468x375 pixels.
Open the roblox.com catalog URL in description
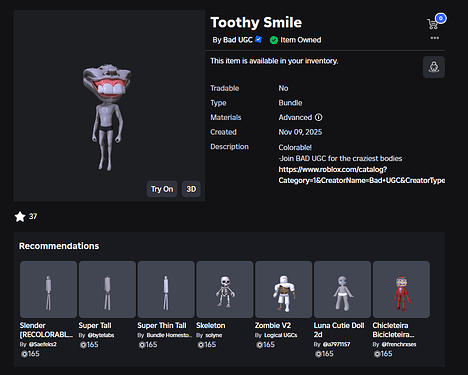[362, 175]
